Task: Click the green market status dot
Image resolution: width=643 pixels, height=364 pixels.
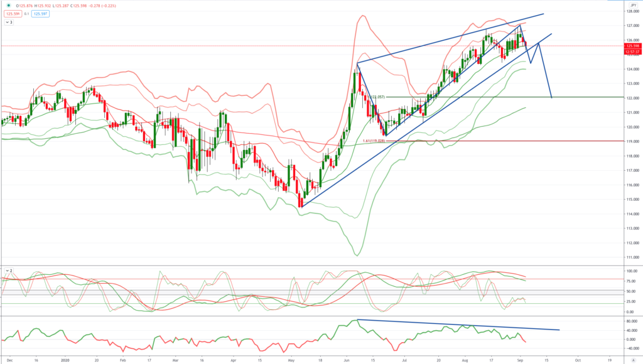Action: pos(9,6)
